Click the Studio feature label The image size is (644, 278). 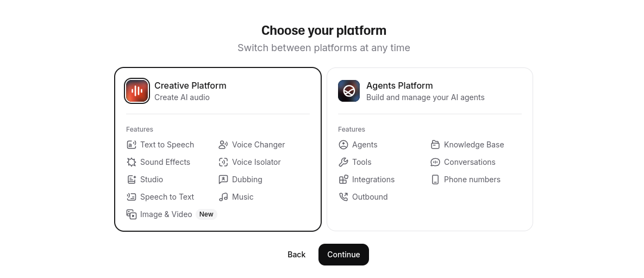(152, 180)
